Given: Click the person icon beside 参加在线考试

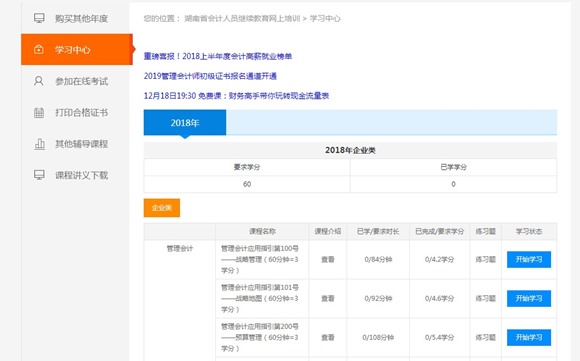Looking at the screenshot, I should (x=39, y=81).
